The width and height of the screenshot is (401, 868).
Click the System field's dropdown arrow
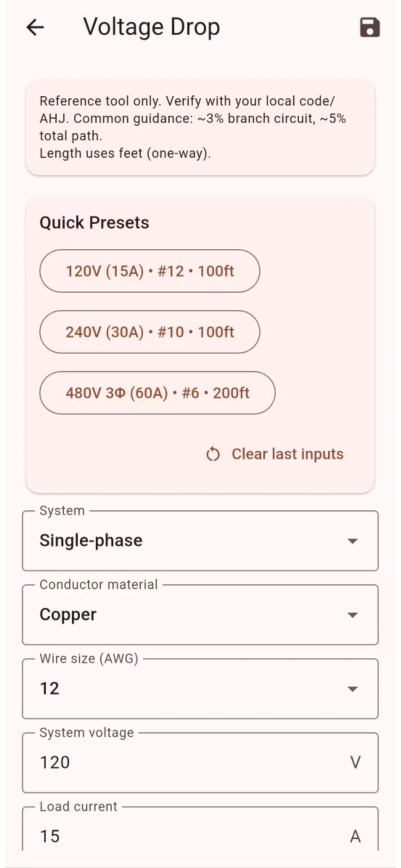pos(352,541)
